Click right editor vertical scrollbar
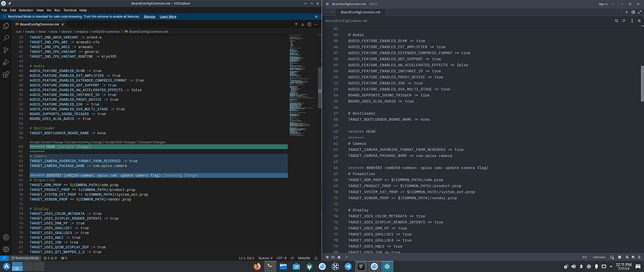 click(x=642, y=82)
